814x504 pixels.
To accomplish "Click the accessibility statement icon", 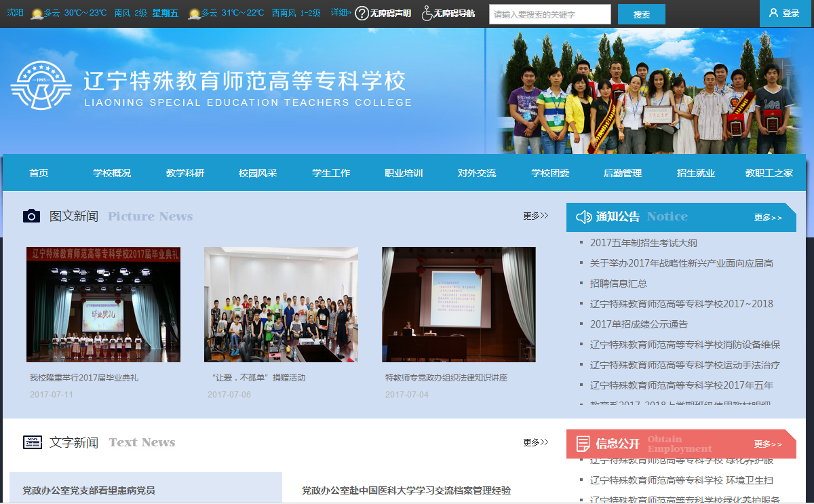I will pyautogui.click(x=362, y=14).
